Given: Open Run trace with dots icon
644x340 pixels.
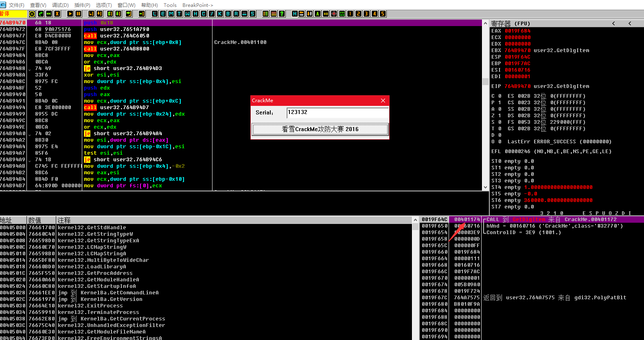Looking at the screenshot, I should [244, 14].
